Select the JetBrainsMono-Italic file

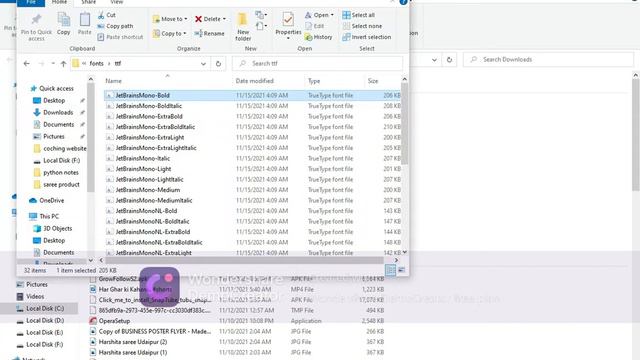[252, 158]
